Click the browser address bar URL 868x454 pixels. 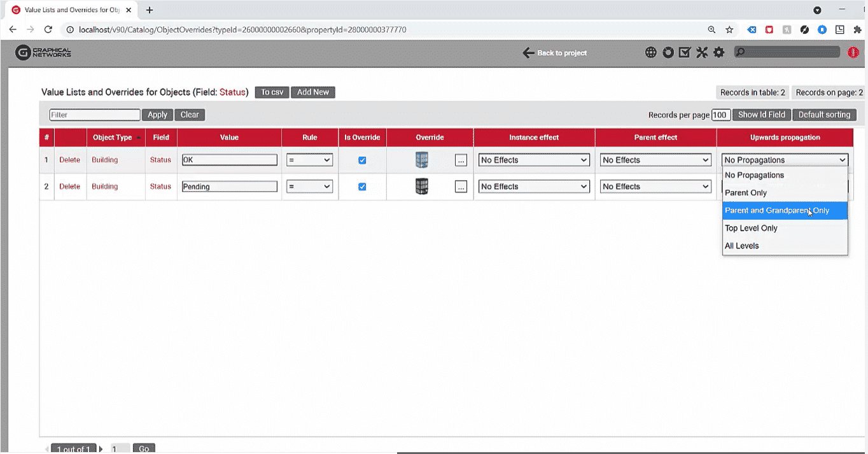click(242, 29)
